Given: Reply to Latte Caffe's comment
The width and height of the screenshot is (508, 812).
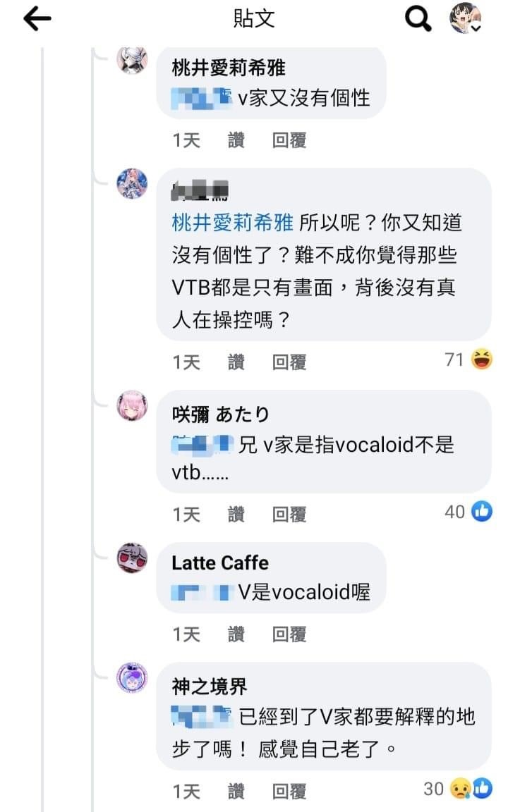Looking at the screenshot, I should (289, 634).
